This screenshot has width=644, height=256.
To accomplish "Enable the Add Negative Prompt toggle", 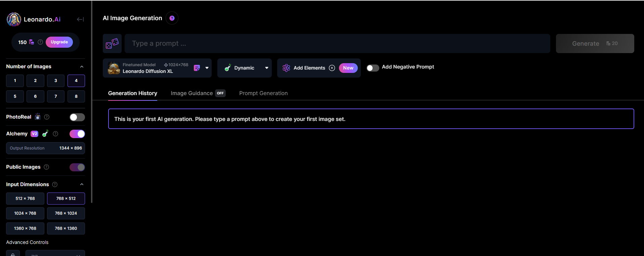I will click(x=373, y=68).
